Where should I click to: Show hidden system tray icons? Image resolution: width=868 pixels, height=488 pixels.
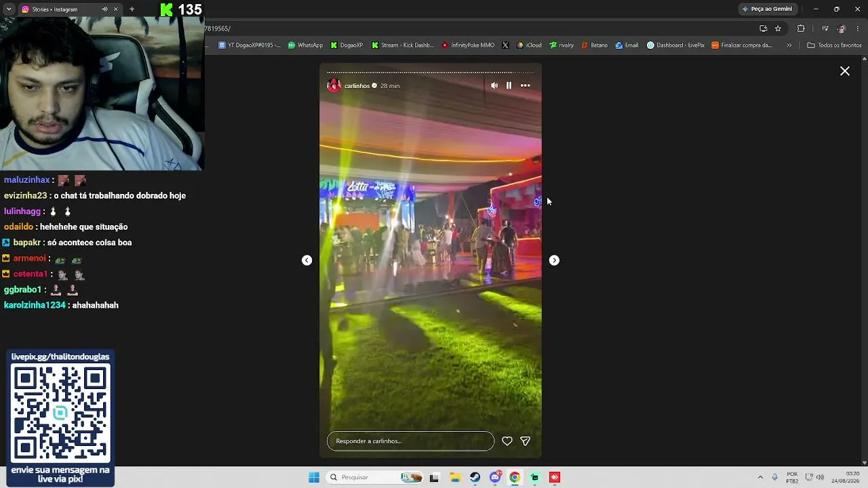tap(760, 477)
